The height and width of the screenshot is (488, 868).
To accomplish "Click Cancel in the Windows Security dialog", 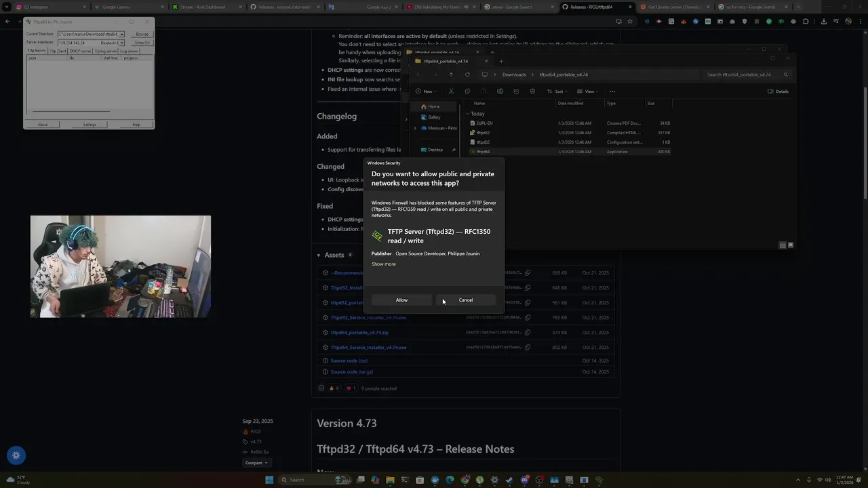I will tap(466, 300).
